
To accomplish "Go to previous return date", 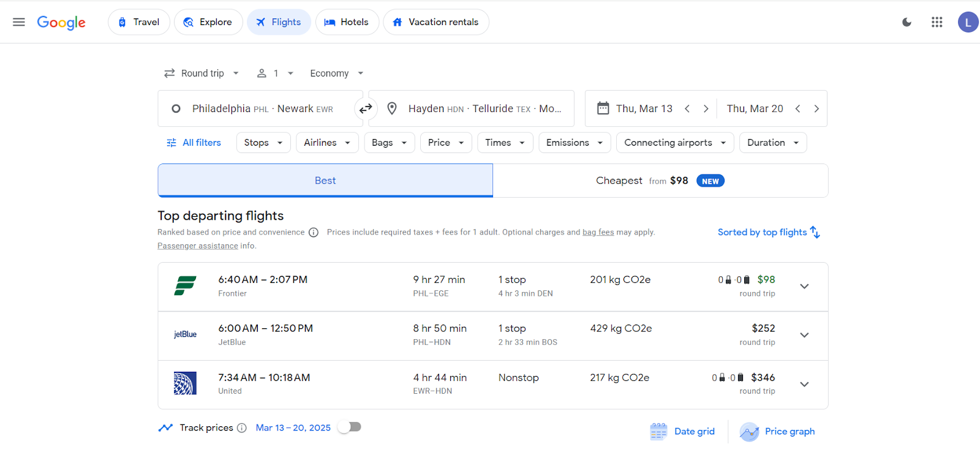I will [797, 108].
